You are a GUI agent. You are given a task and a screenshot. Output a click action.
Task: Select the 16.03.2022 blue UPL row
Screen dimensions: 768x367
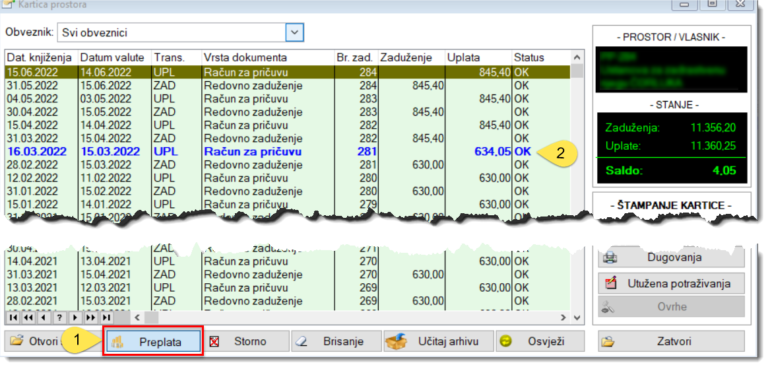(x=288, y=152)
